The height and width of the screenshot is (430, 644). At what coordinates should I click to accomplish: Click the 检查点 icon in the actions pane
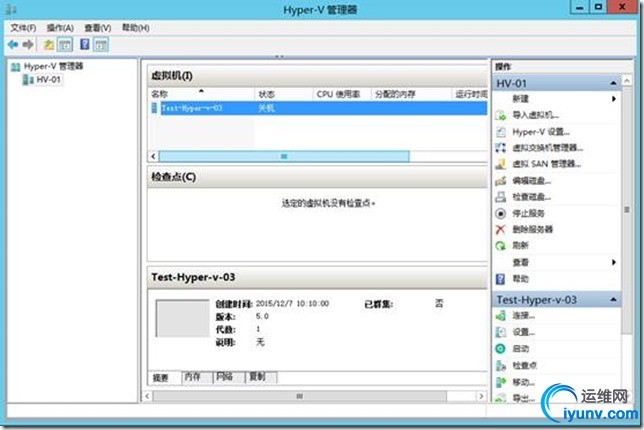pos(501,365)
